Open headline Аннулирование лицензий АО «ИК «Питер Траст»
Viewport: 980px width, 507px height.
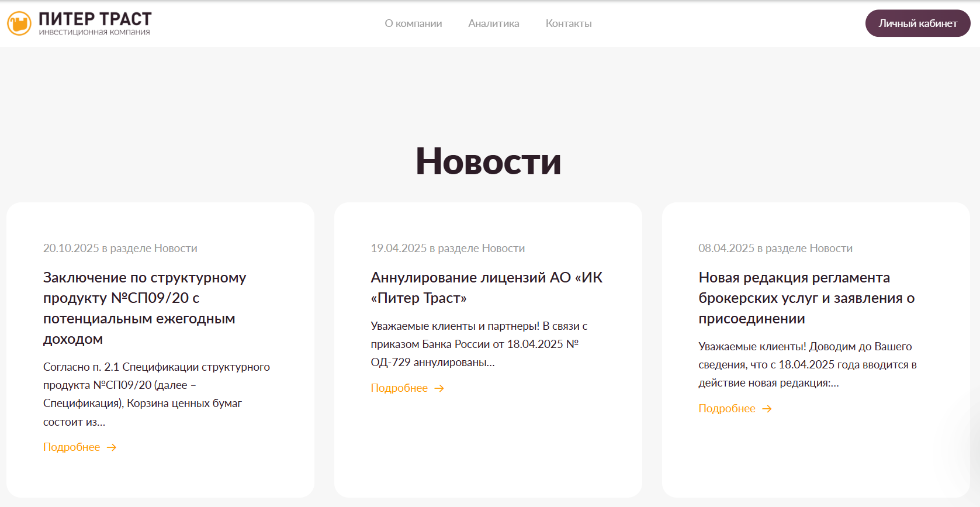[487, 288]
